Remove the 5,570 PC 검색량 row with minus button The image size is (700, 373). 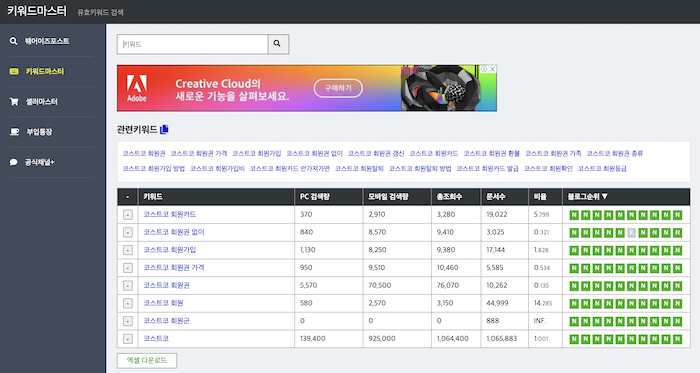tap(128, 286)
